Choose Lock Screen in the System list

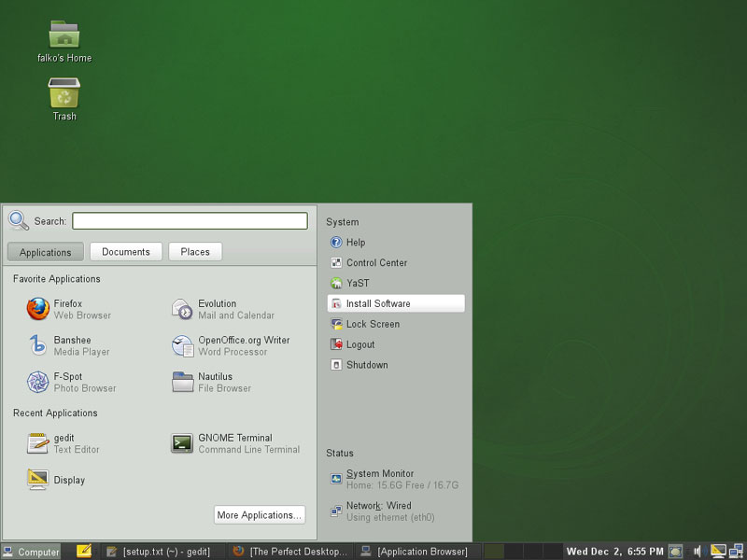pos(396,324)
